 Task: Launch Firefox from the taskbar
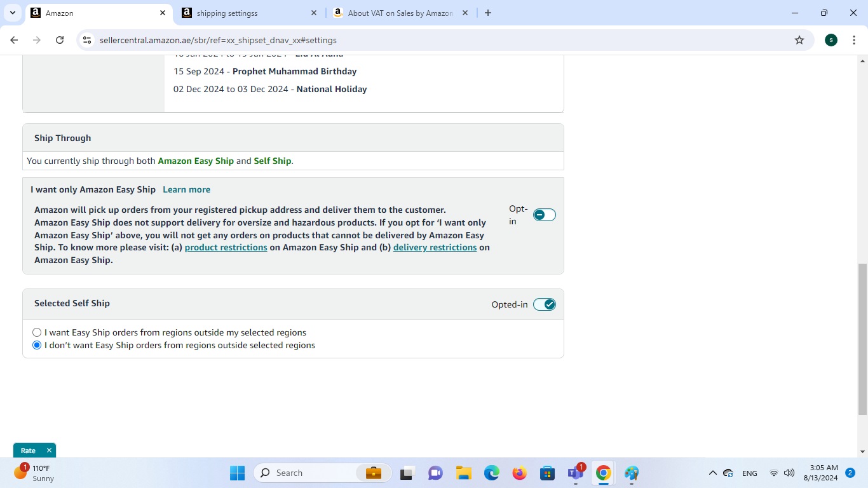coord(519,473)
